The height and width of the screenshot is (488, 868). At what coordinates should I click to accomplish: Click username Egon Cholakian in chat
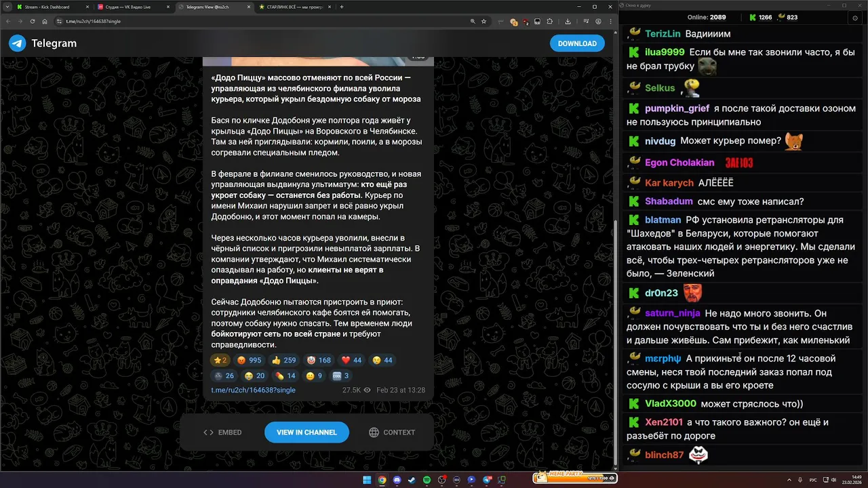[x=679, y=163]
